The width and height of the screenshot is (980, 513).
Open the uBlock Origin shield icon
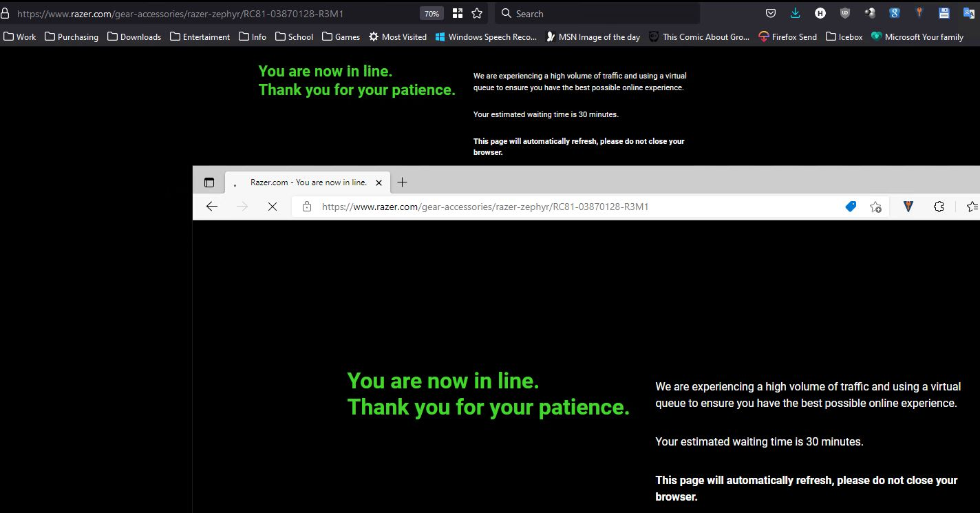[x=845, y=13]
